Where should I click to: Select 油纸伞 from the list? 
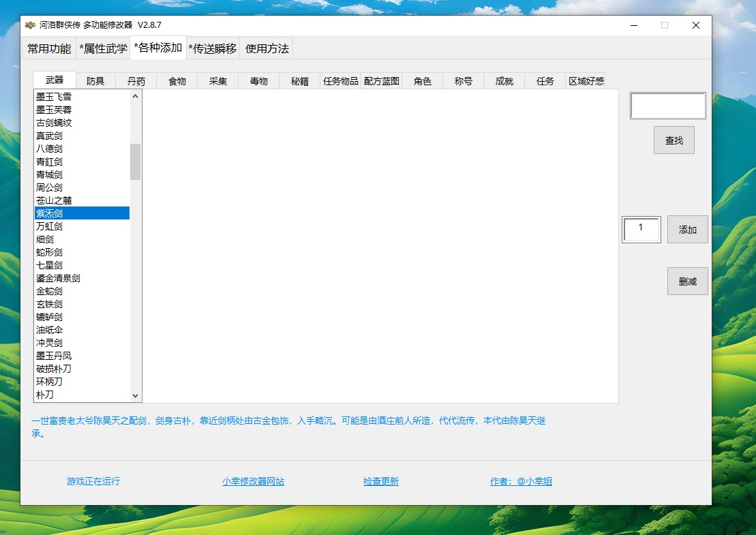coord(82,330)
